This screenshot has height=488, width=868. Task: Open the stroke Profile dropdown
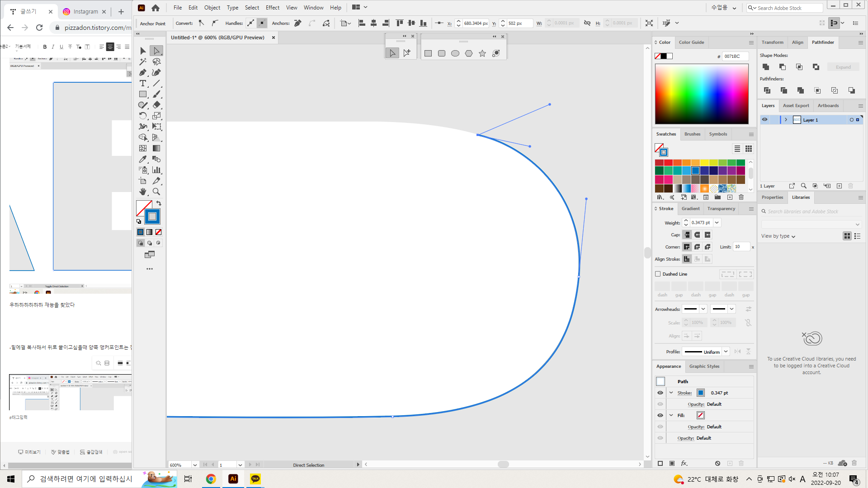[726, 352]
